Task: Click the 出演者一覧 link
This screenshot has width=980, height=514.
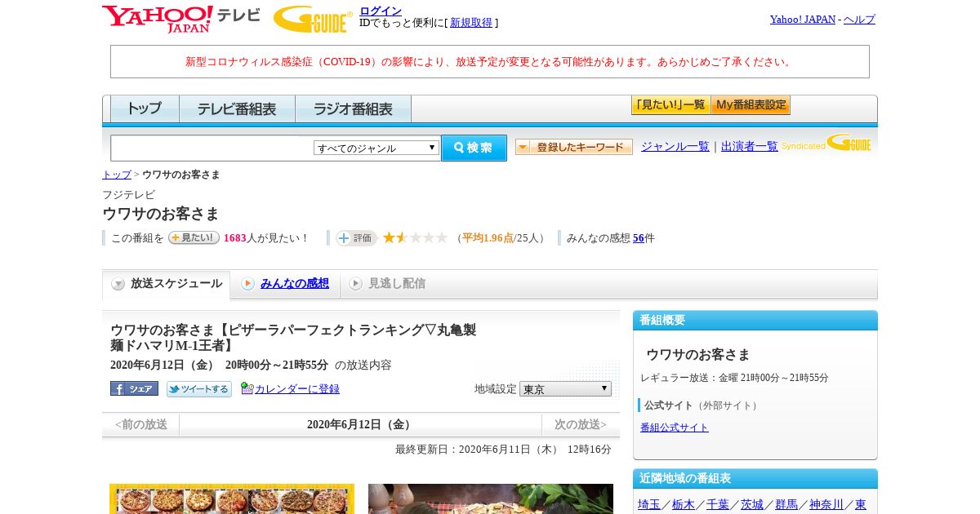Action: [x=750, y=147]
